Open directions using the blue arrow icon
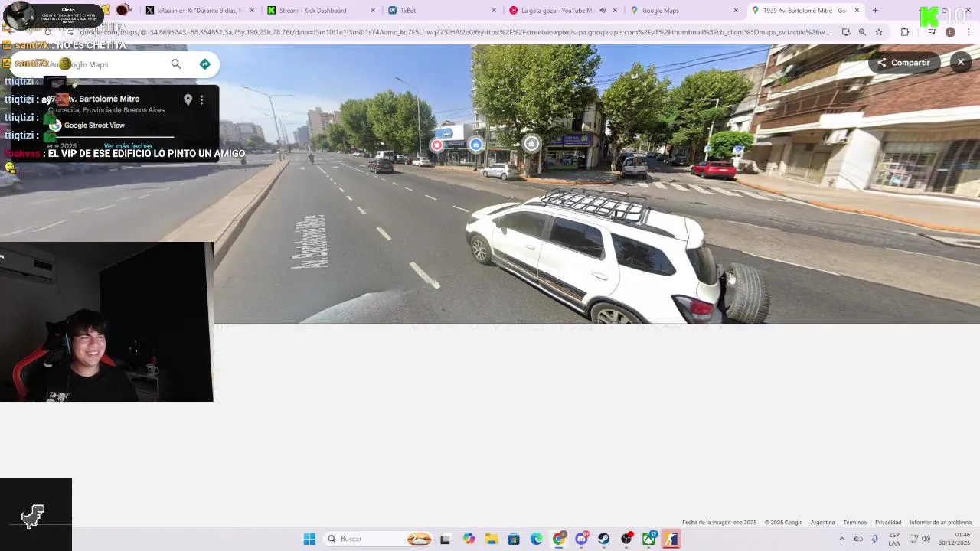Screen dimensions: 980x551 204,64
